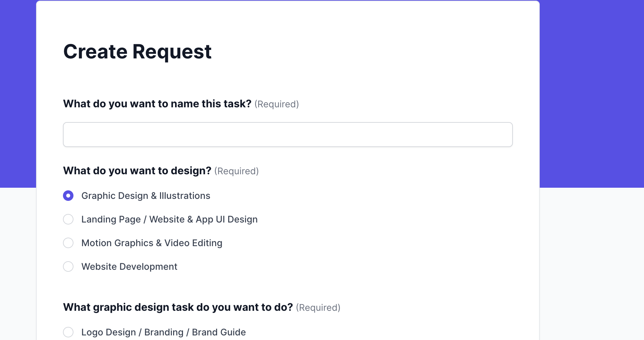This screenshot has width=644, height=340.
Task: Pick the Motion Graphics & Video Editing radio circle
Action: pyautogui.click(x=68, y=243)
